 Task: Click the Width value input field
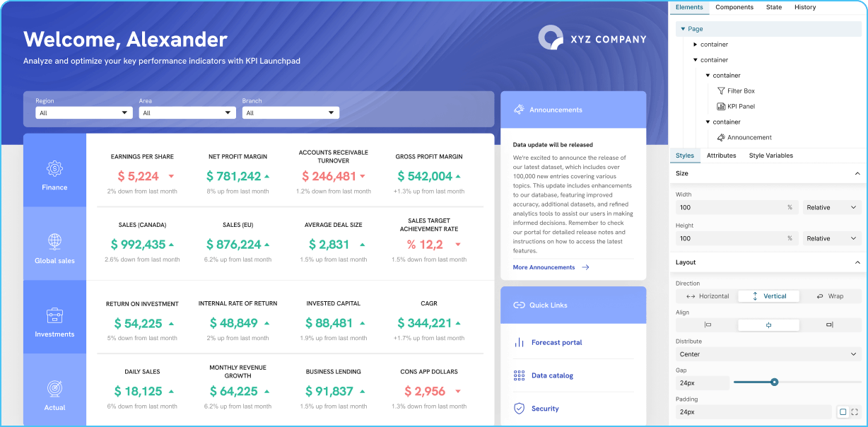click(736, 207)
